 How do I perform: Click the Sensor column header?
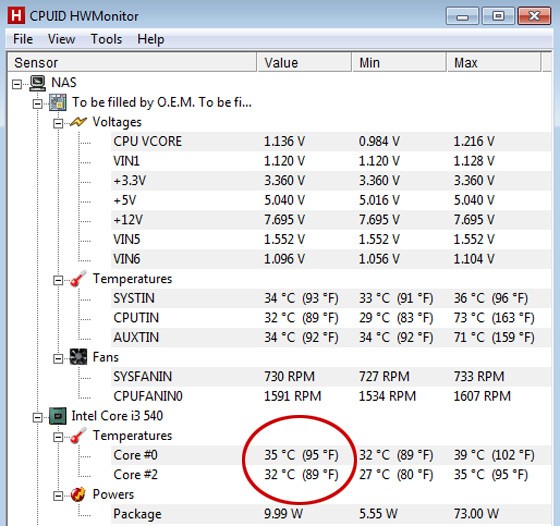(132, 62)
